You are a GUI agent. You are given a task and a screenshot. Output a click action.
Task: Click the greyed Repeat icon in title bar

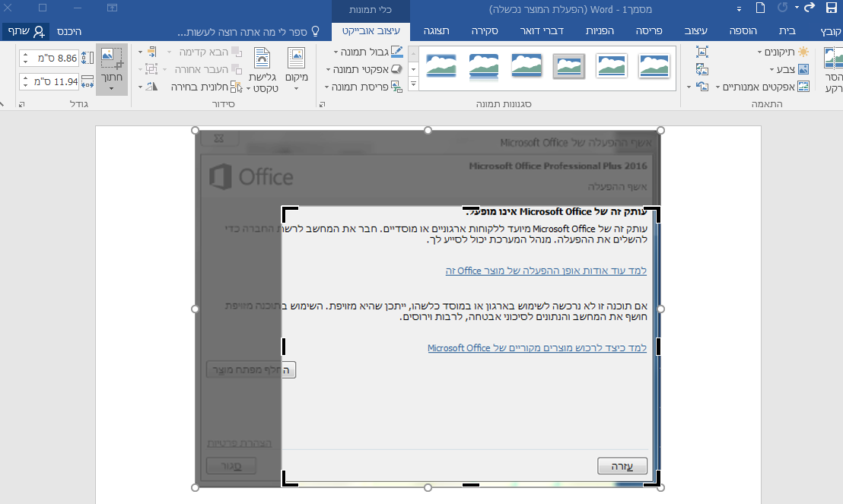coord(782,8)
